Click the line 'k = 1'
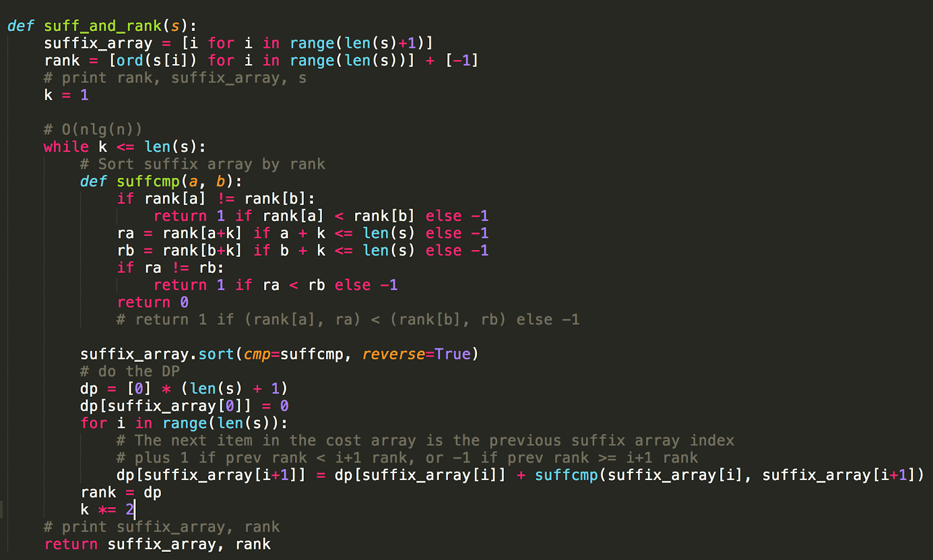This screenshot has width=933, height=560. point(66,95)
